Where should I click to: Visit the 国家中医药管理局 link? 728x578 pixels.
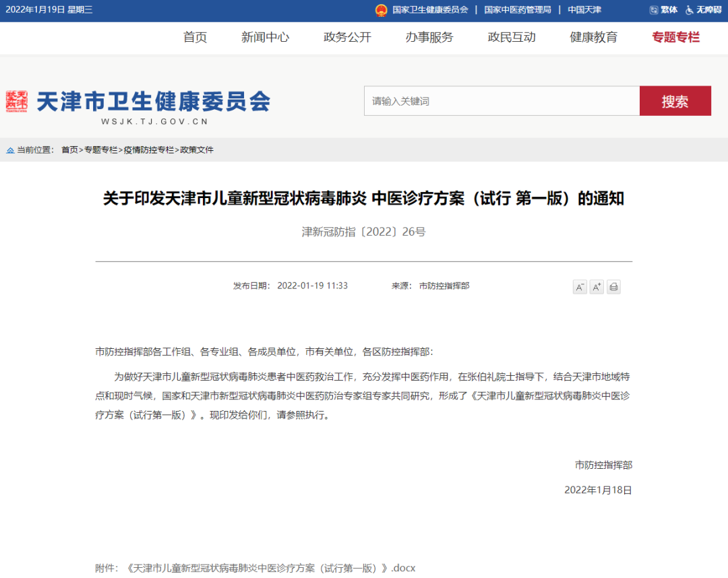pyautogui.click(x=517, y=10)
